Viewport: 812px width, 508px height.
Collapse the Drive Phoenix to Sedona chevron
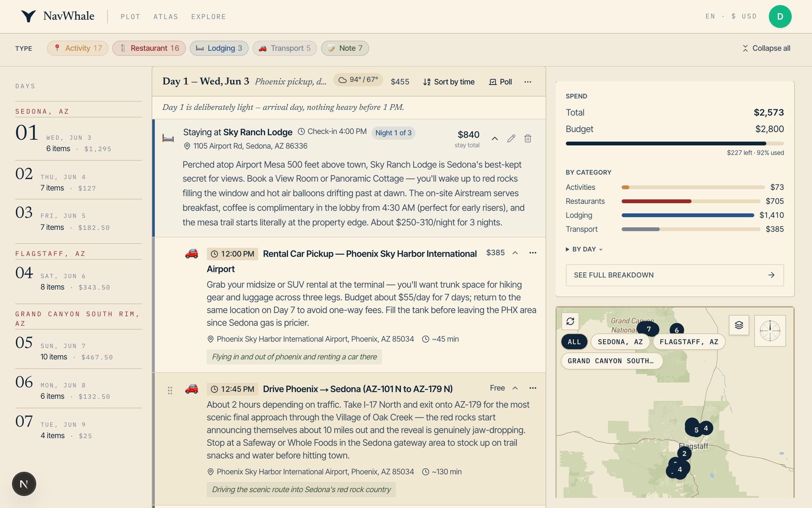click(x=515, y=388)
